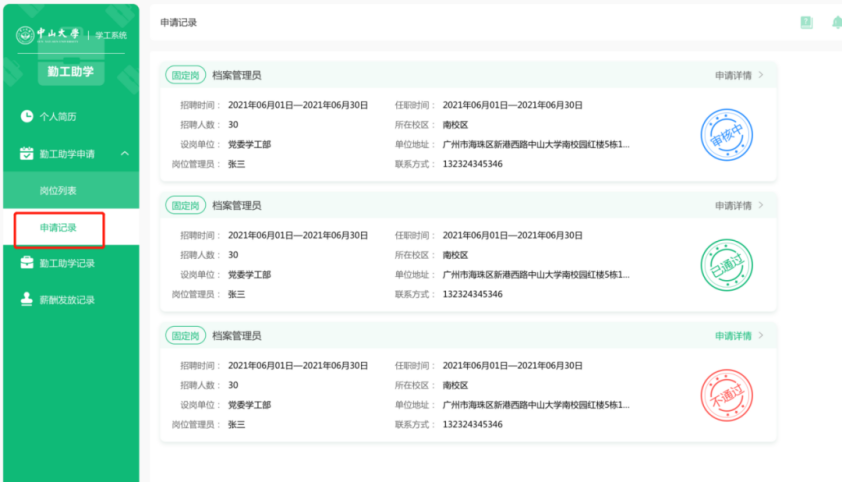
Task: Click the help manual icon in header
Action: [x=806, y=22]
